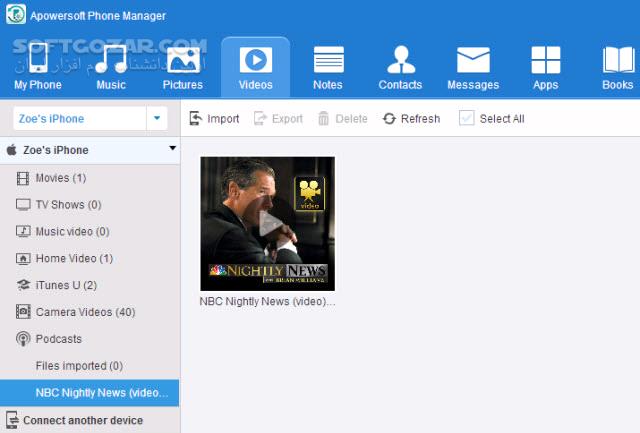
Task: Select TV Shows (0) in the sidebar
Action: pos(90,204)
